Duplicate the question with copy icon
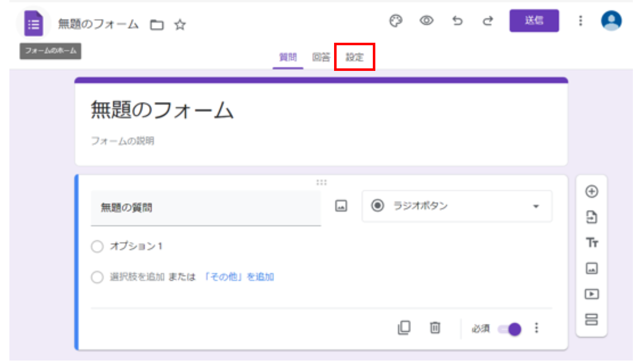 (x=404, y=328)
